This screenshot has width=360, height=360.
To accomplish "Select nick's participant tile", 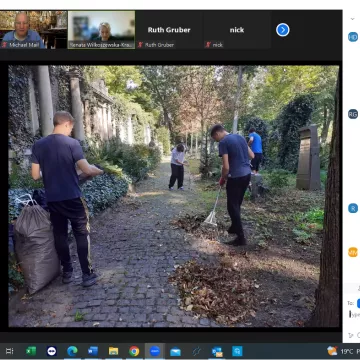I will point(237,30).
